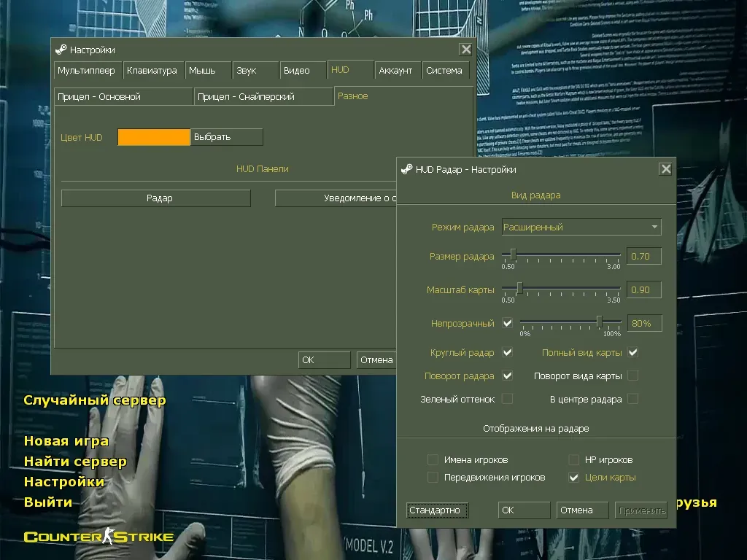Uncheck Полный вид карты checkbox
The height and width of the screenshot is (560, 747).
632,352
